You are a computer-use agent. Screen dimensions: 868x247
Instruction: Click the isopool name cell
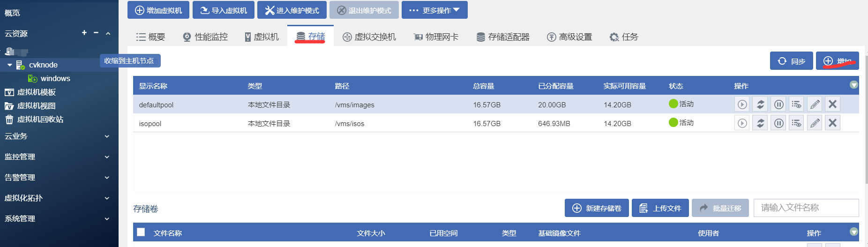pos(150,124)
